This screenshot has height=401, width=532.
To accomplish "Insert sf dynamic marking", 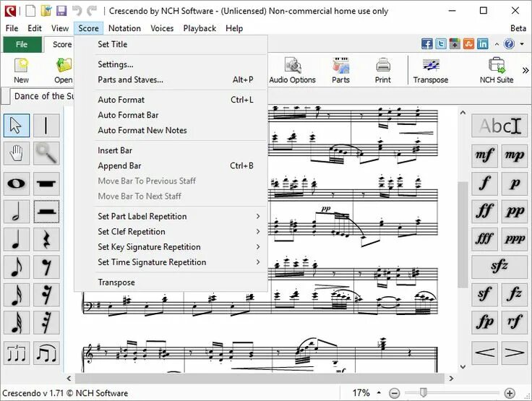I will 484,295.
